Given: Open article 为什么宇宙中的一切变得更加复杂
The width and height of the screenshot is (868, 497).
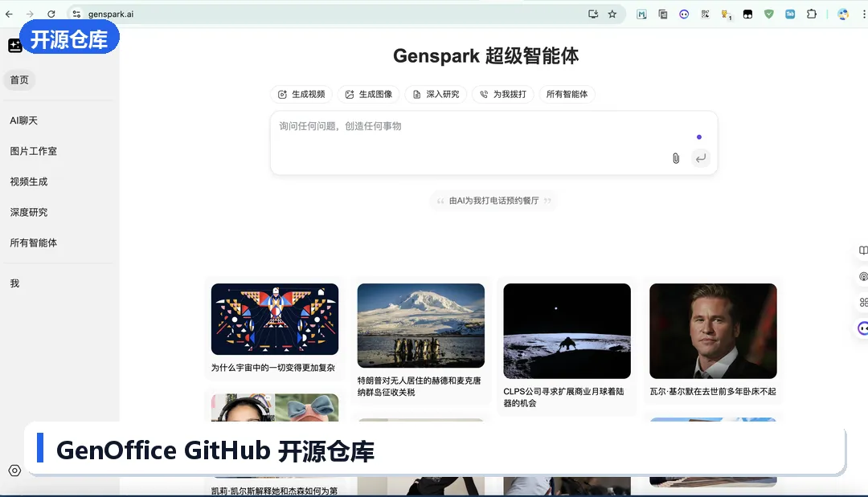Looking at the screenshot, I should (273, 368).
